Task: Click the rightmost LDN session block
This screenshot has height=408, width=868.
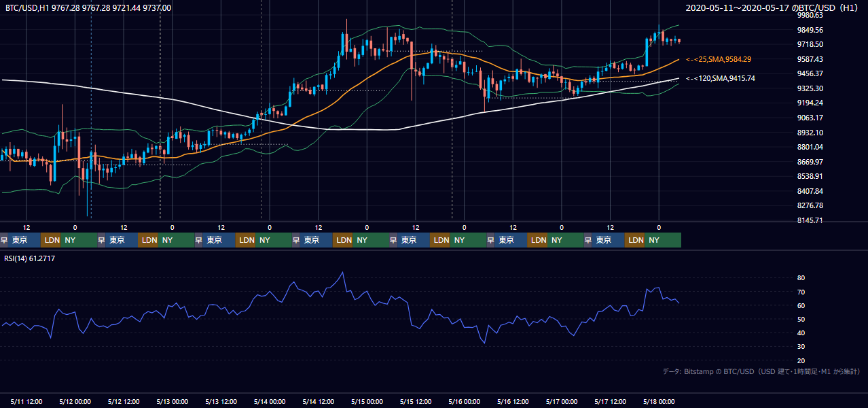Action: tap(635, 240)
